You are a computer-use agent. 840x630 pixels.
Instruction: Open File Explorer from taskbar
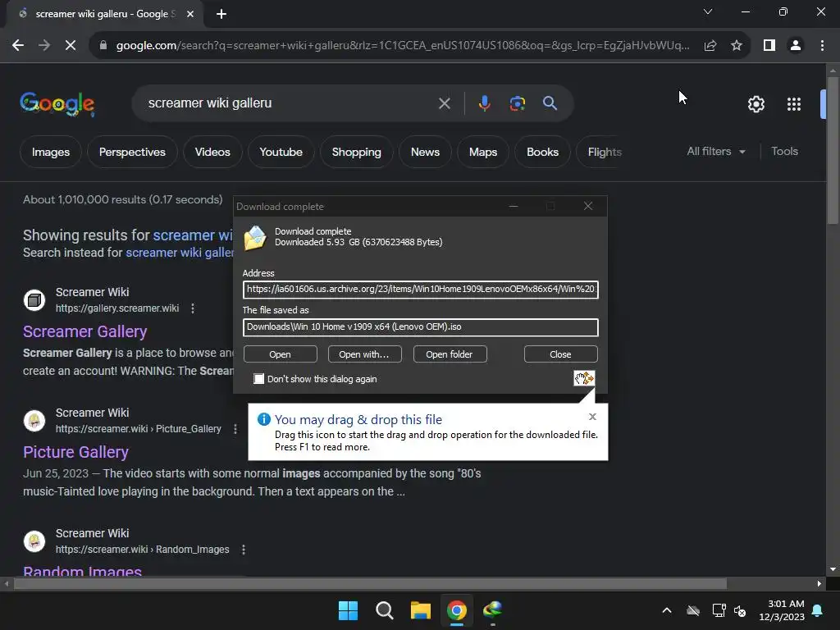pos(421,610)
